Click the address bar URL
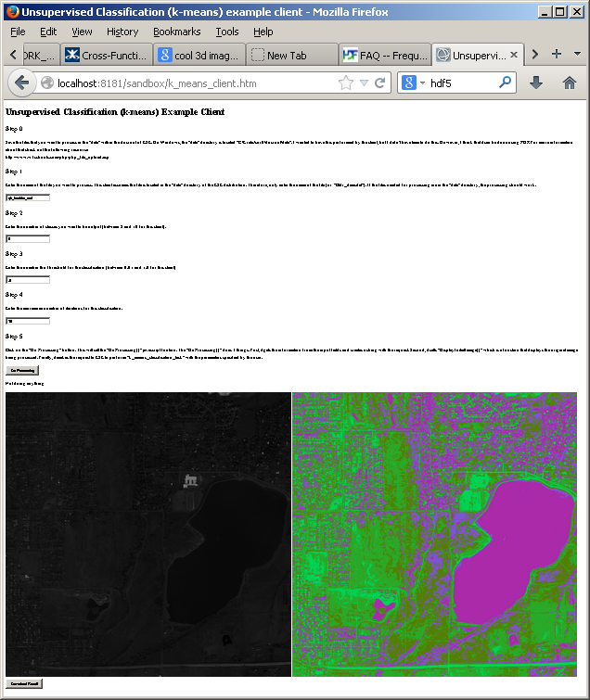The image size is (590, 700). click(x=157, y=83)
